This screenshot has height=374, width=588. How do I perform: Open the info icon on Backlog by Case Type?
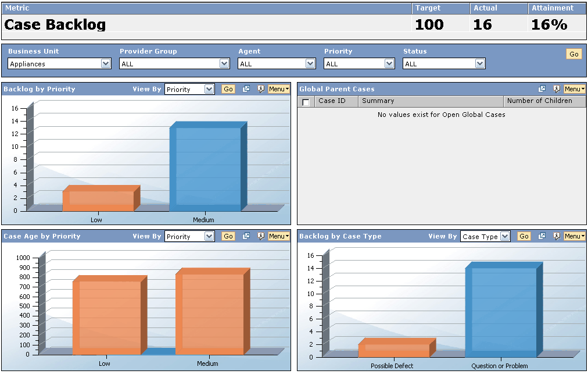(x=556, y=236)
